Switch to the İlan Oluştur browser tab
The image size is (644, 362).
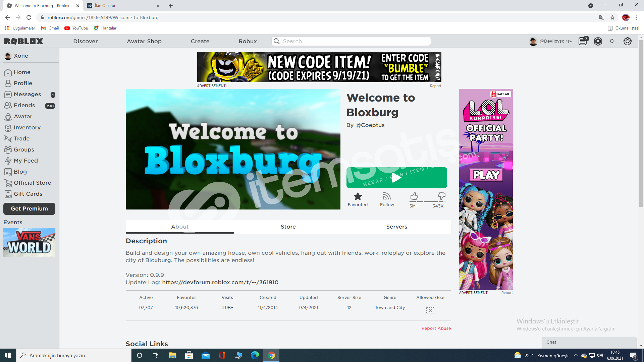122,6
